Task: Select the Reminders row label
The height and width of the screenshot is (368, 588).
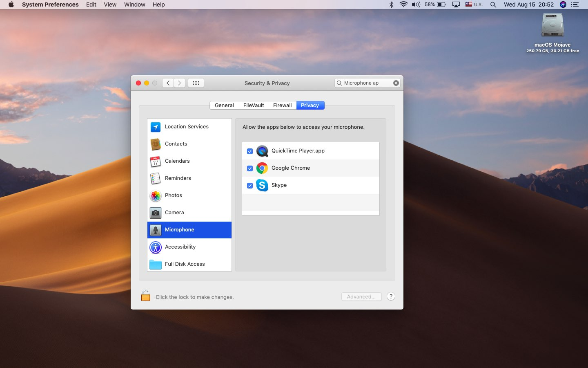Action: 178,178
